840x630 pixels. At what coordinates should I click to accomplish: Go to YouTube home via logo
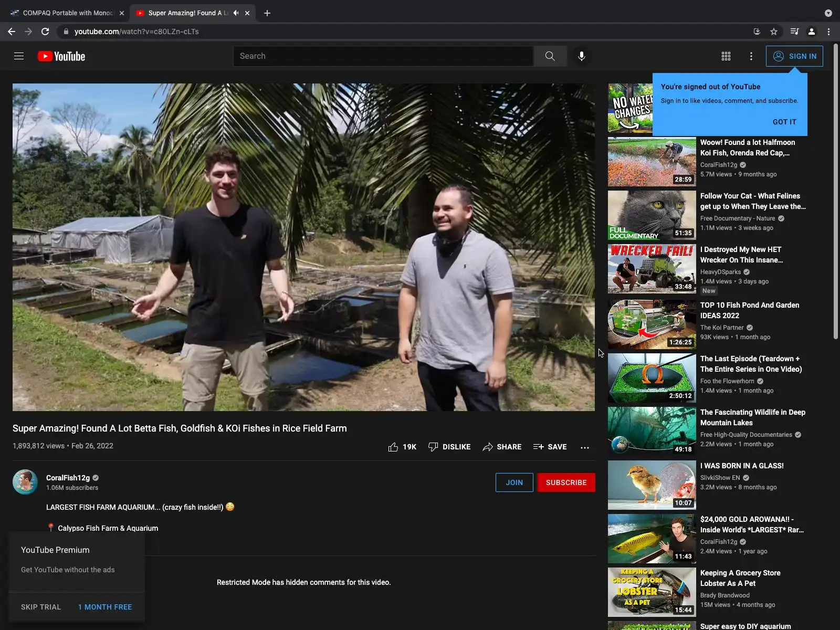(x=61, y=56)
